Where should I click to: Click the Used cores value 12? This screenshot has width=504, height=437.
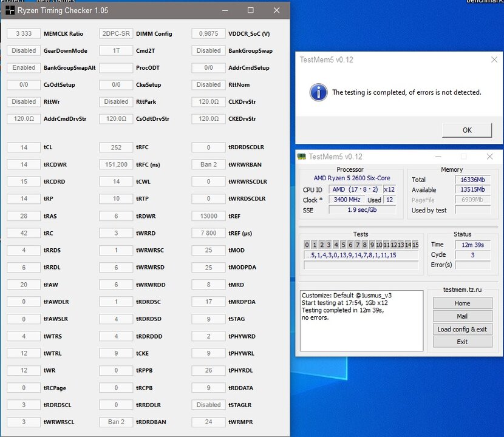389,200
